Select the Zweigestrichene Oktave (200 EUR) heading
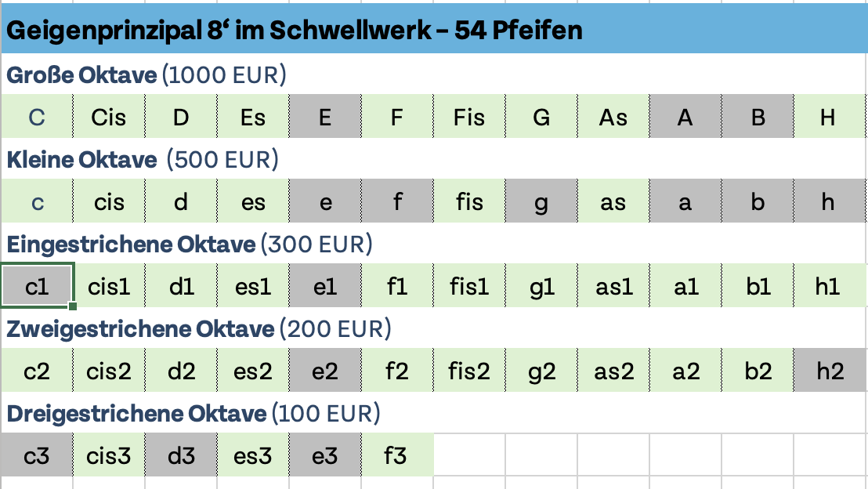 coord(199,329)
